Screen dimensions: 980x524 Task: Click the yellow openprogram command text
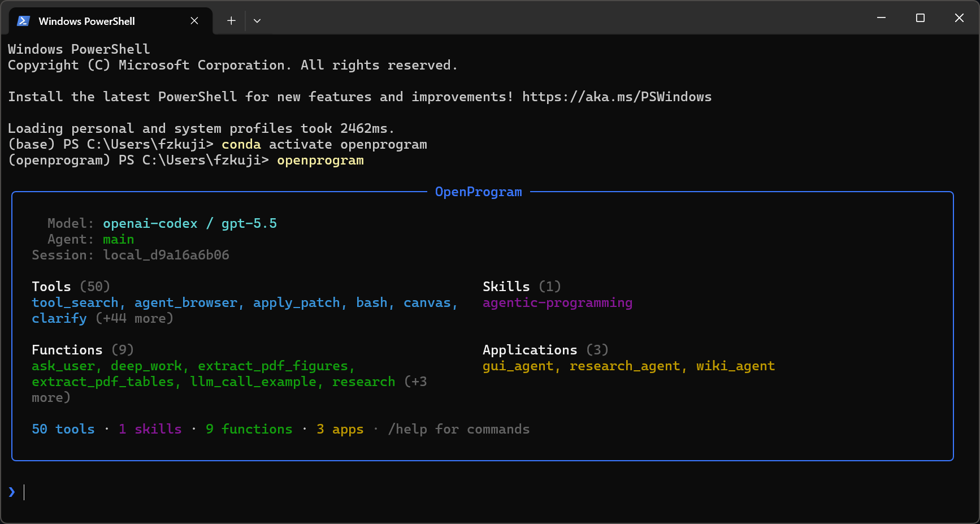pos(320,160)
